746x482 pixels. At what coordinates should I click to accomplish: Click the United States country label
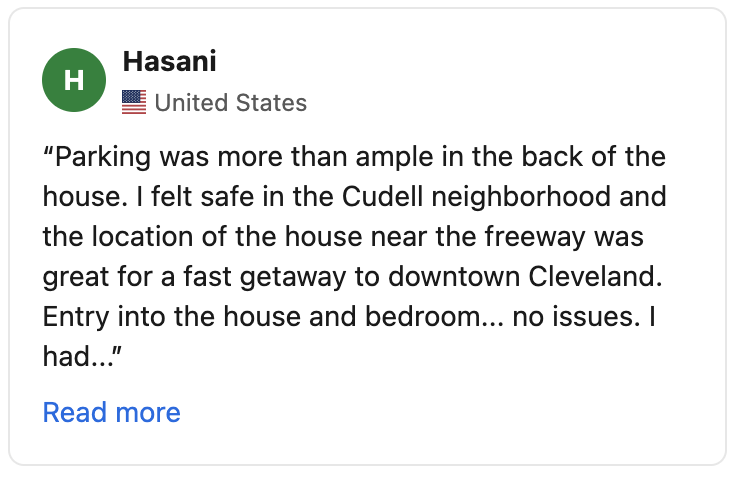pos(231,102)
